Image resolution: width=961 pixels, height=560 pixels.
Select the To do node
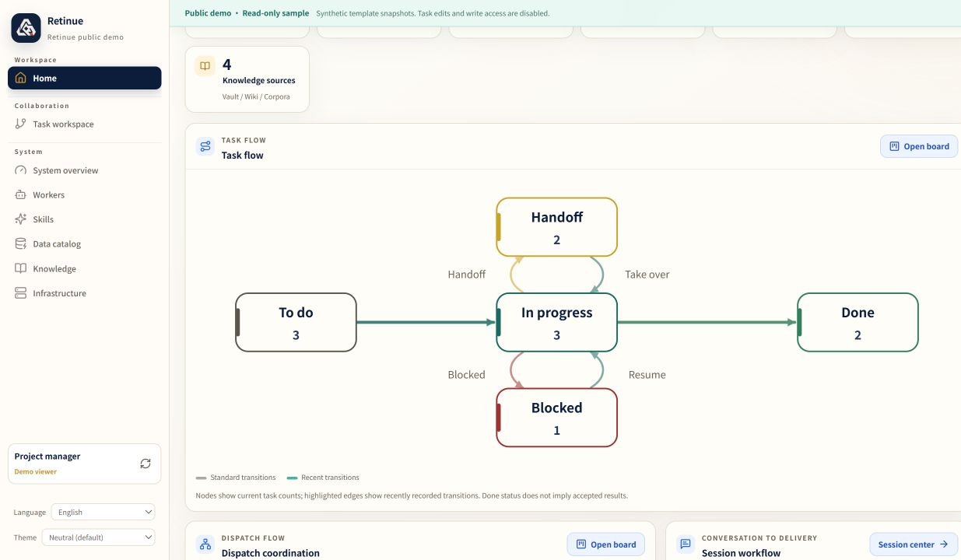(296, 322)
